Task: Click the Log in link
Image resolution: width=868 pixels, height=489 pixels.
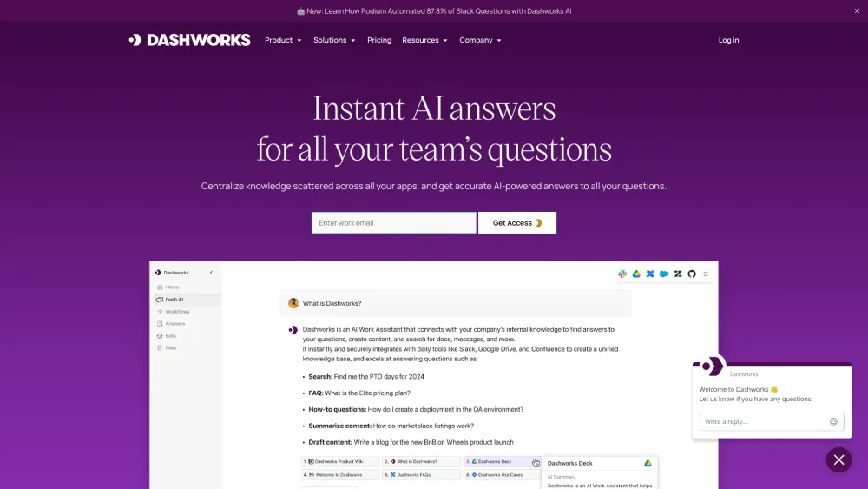Action: 728,40
